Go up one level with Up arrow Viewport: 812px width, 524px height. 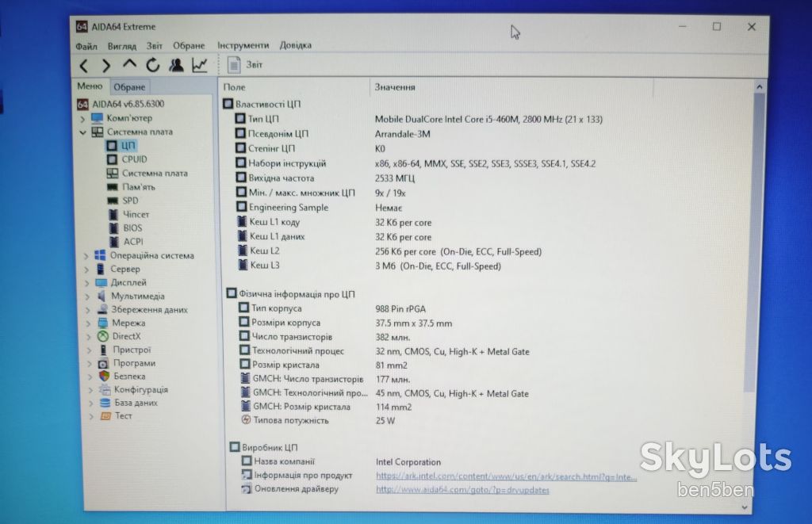point(129,65)
